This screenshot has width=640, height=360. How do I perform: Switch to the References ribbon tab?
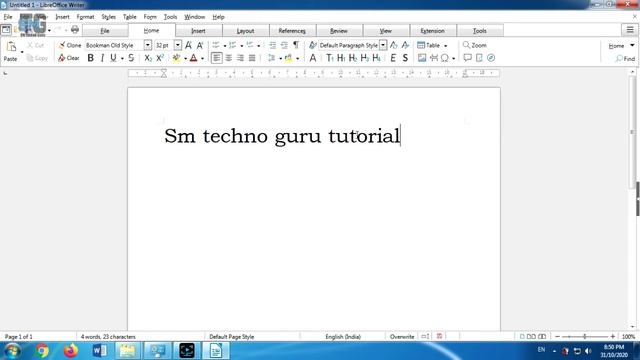[292, 31]
